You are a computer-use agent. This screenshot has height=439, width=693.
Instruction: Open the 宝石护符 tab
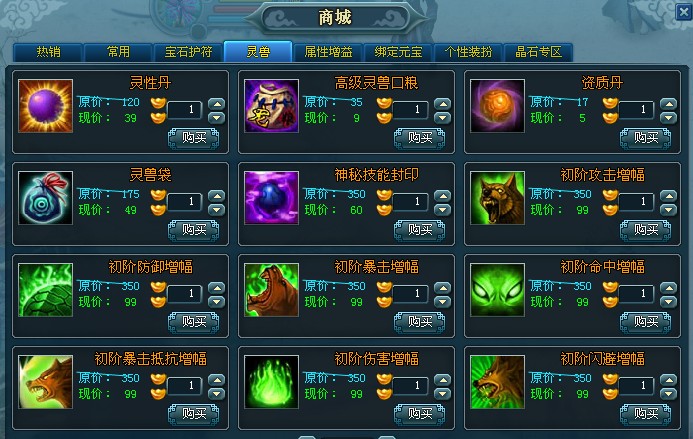(188, 52)
